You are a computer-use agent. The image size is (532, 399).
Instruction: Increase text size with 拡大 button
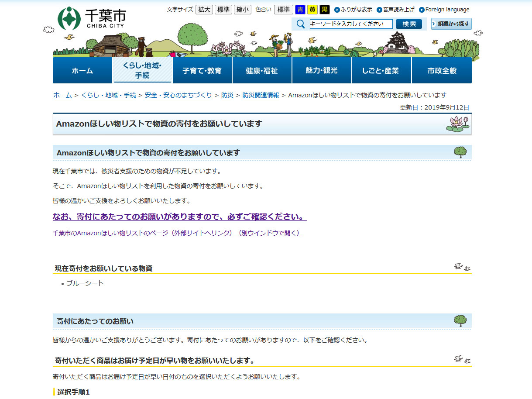204,10
